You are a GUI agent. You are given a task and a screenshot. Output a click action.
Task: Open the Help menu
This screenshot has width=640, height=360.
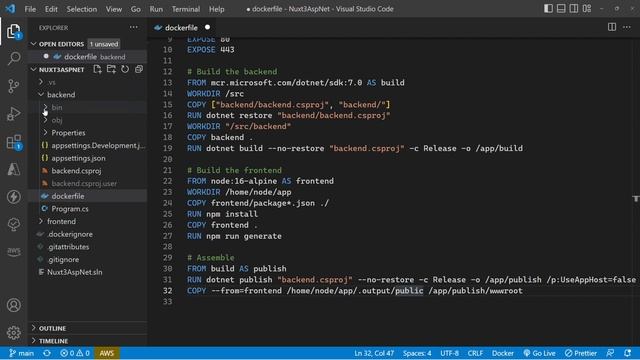216,9
